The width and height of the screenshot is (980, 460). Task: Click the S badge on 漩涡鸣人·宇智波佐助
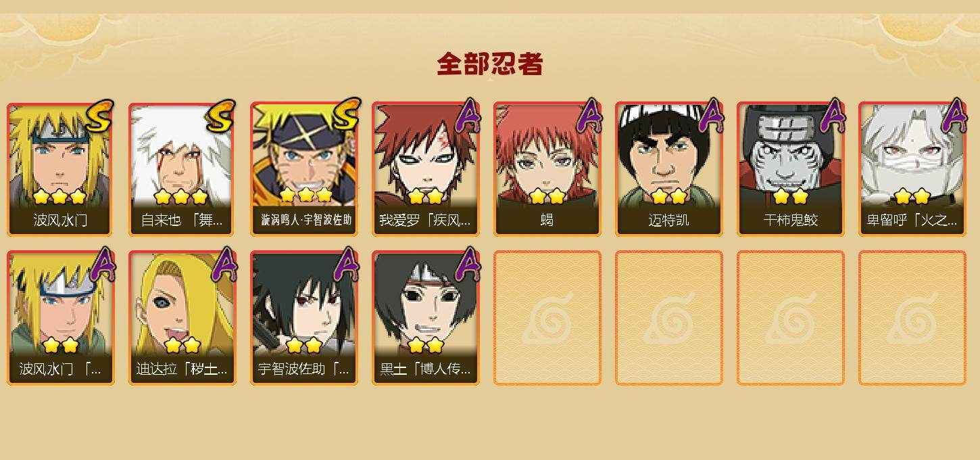point(343,115)
